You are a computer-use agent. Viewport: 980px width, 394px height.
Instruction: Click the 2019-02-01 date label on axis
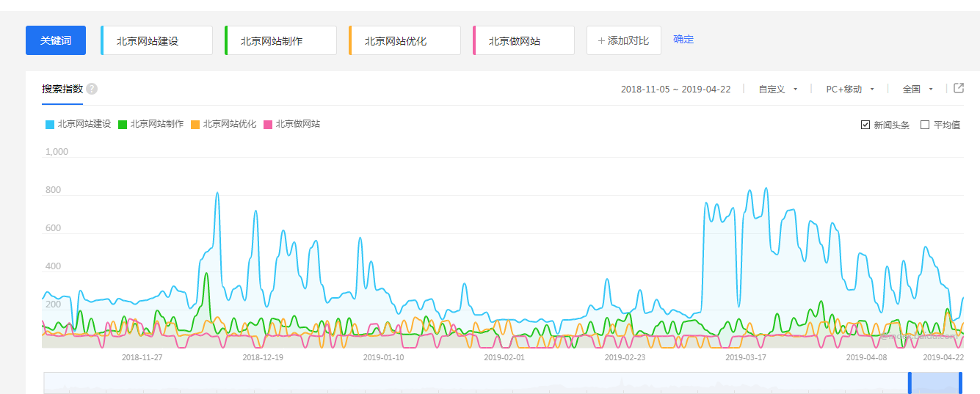click(x=504, y=357)
